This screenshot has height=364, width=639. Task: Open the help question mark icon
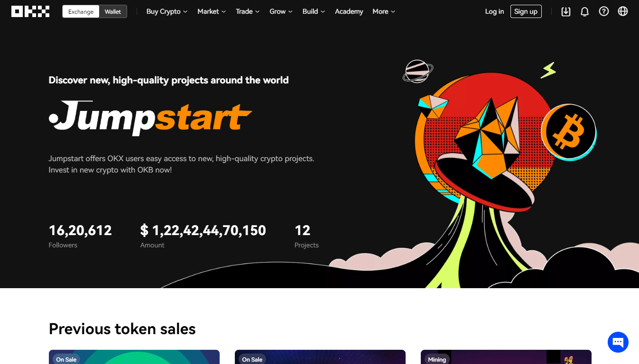[x=604, y=11]
